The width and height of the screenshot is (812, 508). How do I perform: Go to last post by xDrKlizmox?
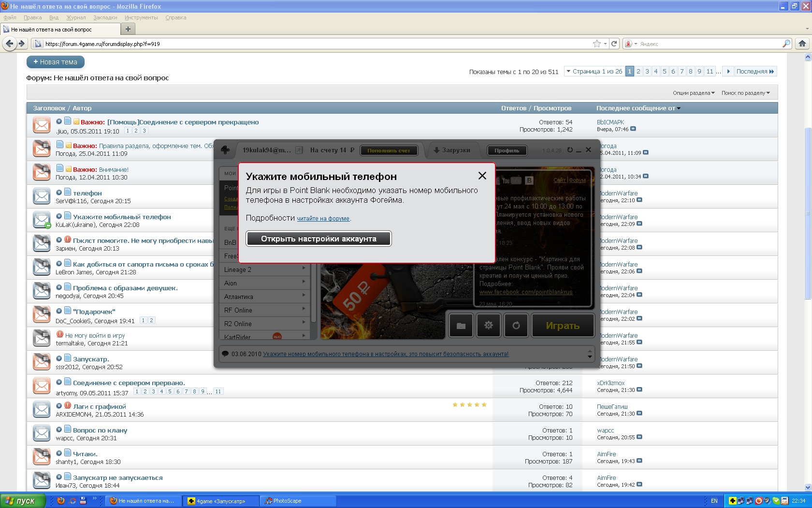coord(639,390)
